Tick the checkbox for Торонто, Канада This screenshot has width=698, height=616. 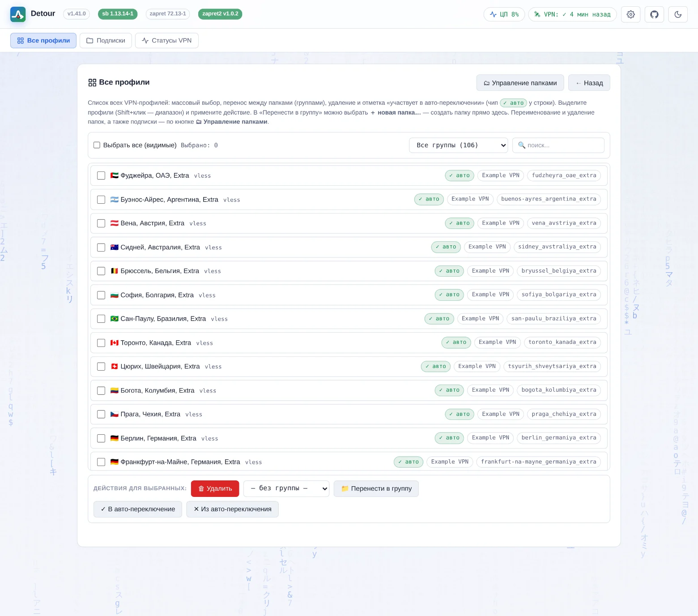(101, 343)
